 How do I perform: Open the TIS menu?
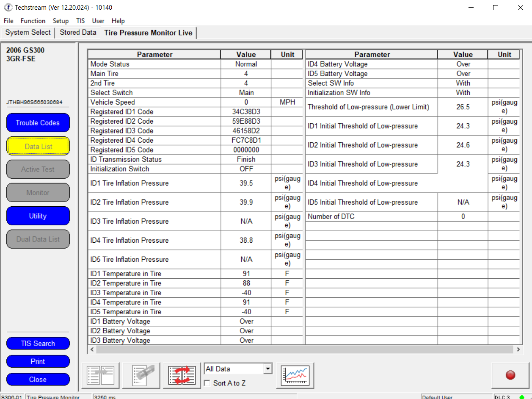coord(80,21)
